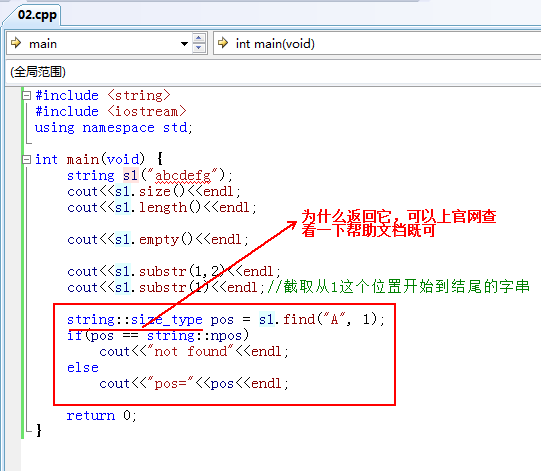Click the arrow icon beside int main(void)
541x471 pixels.
pyautogui.click(x=223, y=43)
